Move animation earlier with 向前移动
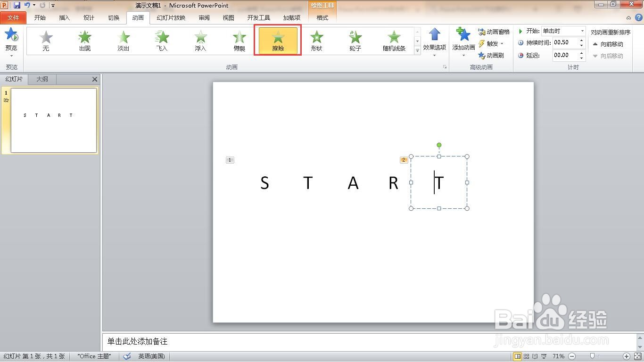The width and height of the screenshot is (644, 362). pyautogui.click(x=608, y=44)
